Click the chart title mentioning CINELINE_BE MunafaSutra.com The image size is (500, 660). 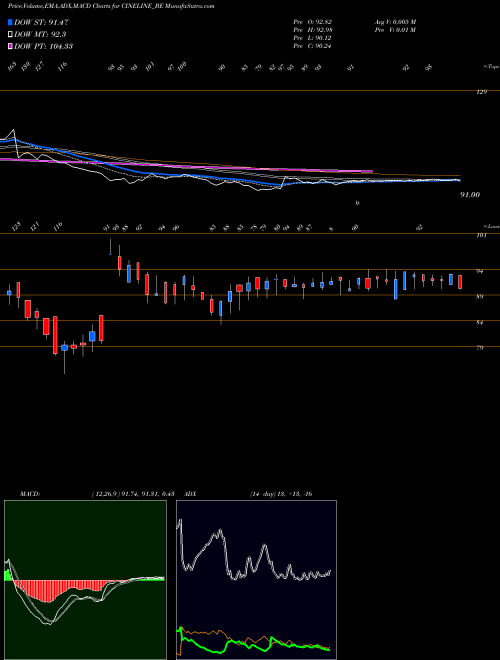[111, 7]
